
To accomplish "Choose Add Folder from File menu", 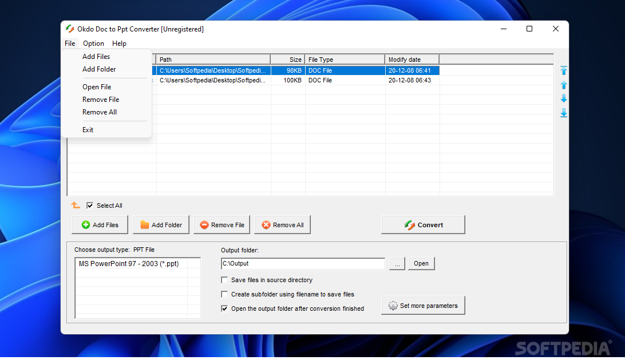I will (99, 69).
